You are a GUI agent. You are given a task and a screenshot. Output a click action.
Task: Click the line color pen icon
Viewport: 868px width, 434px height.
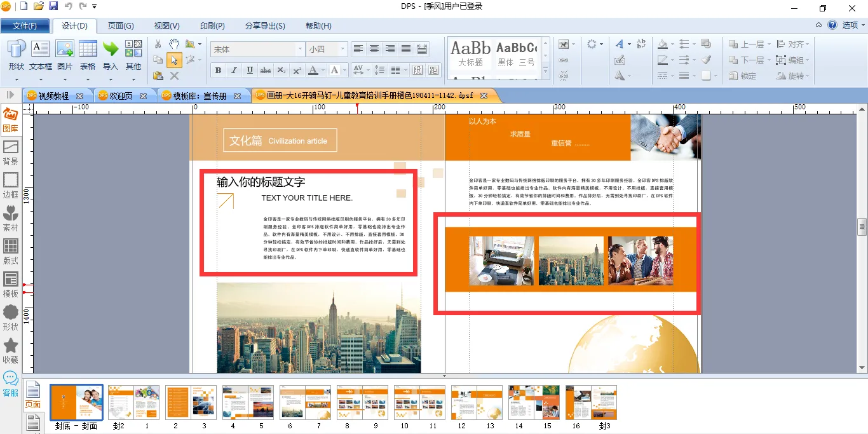(x=663, y=60)
